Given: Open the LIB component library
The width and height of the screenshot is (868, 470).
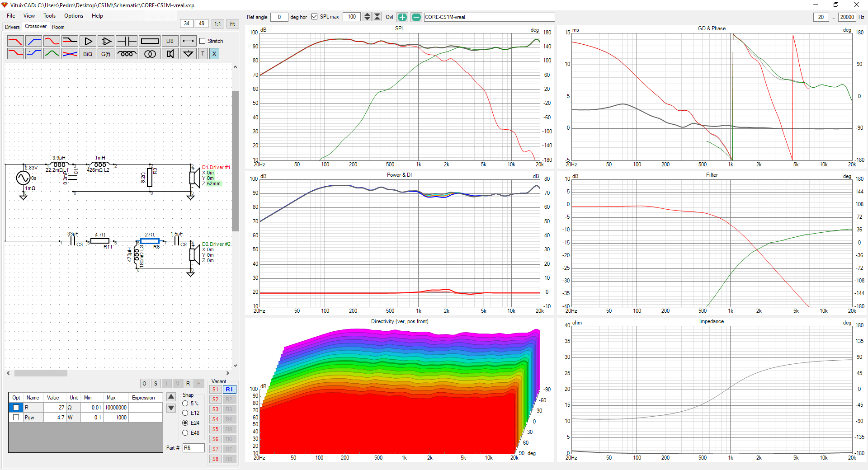Looking at the screenshot, I should click(x=170, y=41).
